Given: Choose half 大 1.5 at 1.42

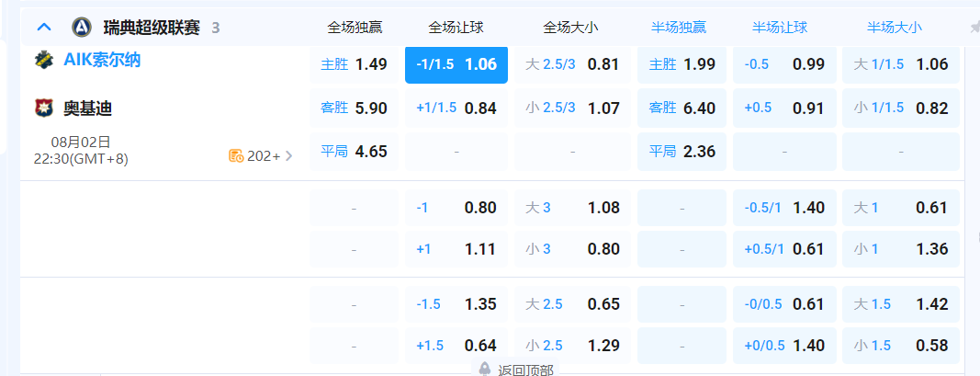Looking at the screenshot, I should [x=901, y=304].
